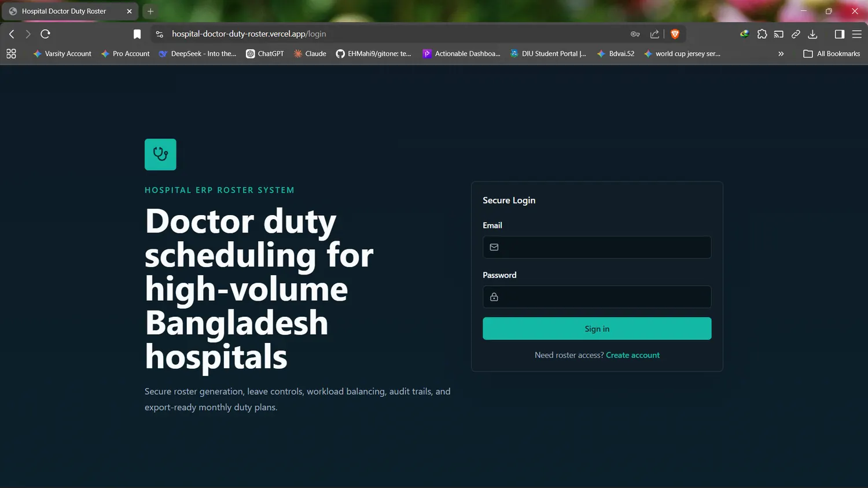Click the Doctor duty scheduling headline

tap(259, 289)
